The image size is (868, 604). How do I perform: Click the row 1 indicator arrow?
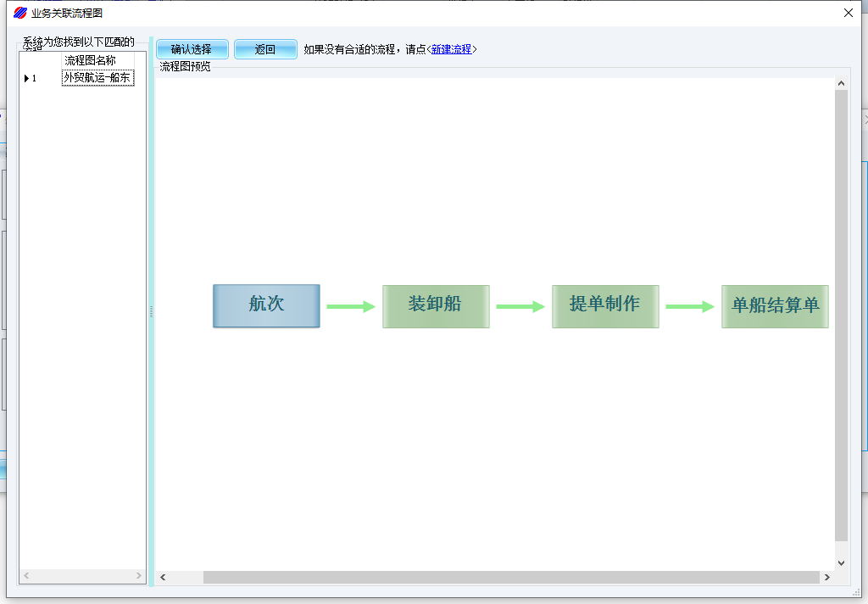coord(27,78)
